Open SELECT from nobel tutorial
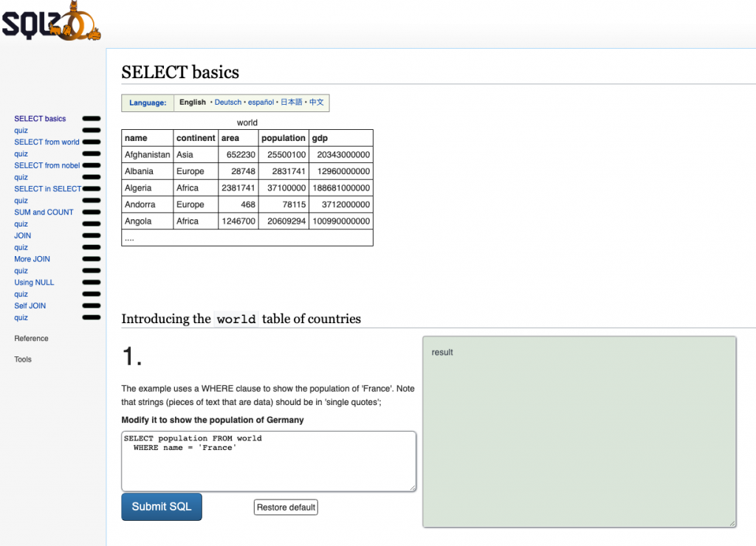The width and height of the screenshot is (756, 546). coord(47,165)
